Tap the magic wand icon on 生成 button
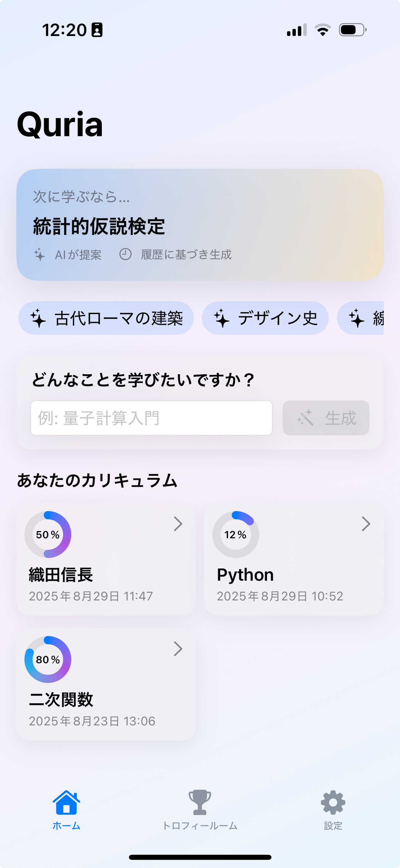 [305, 418]
